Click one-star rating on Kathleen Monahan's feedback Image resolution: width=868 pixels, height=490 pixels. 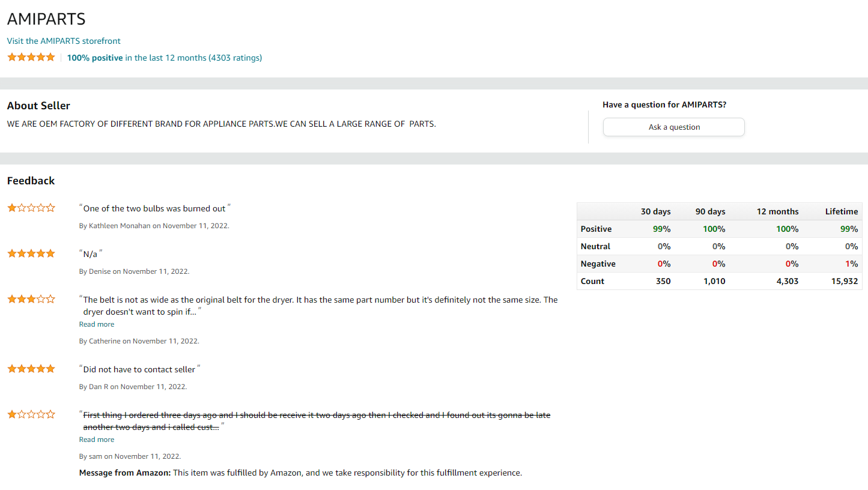31,208
